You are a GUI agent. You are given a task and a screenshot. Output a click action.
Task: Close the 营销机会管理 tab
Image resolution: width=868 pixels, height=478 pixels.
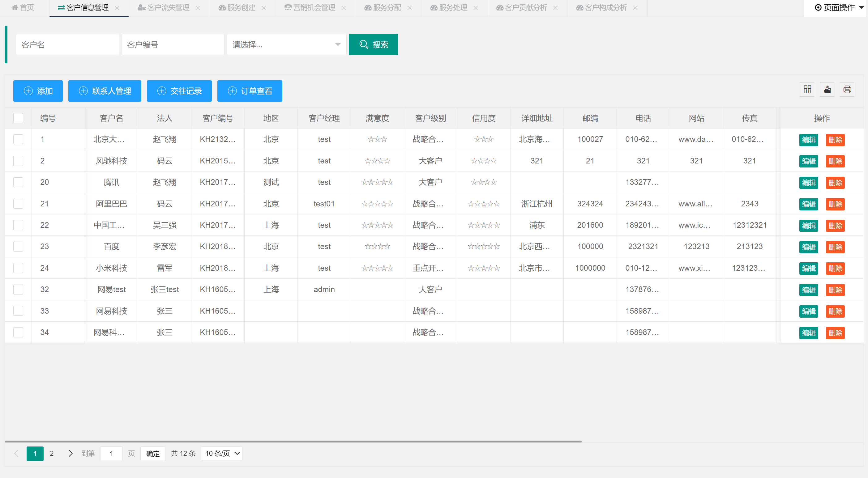pos(344,8)
